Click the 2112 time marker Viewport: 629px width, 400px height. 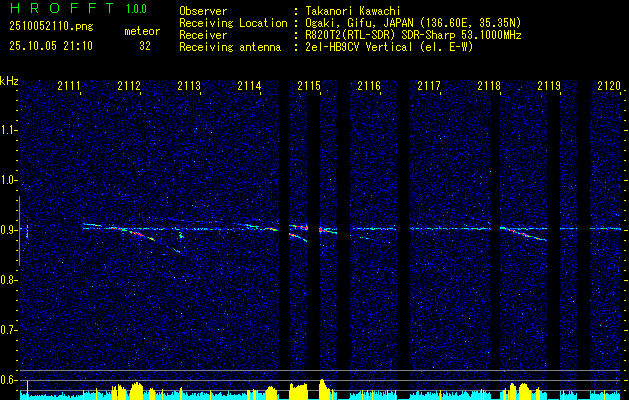pyautogui.click(x=129, y=86)
